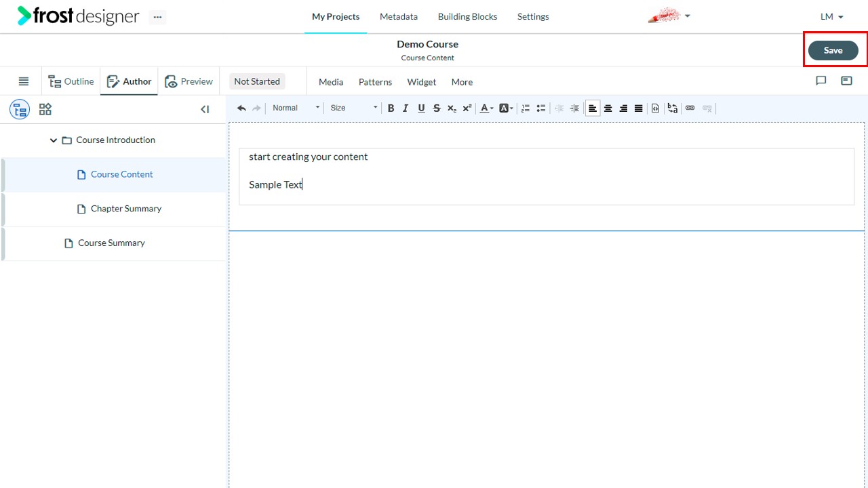Align text right
The height and width of the screenshot is (488, 868).
point(623,108)
